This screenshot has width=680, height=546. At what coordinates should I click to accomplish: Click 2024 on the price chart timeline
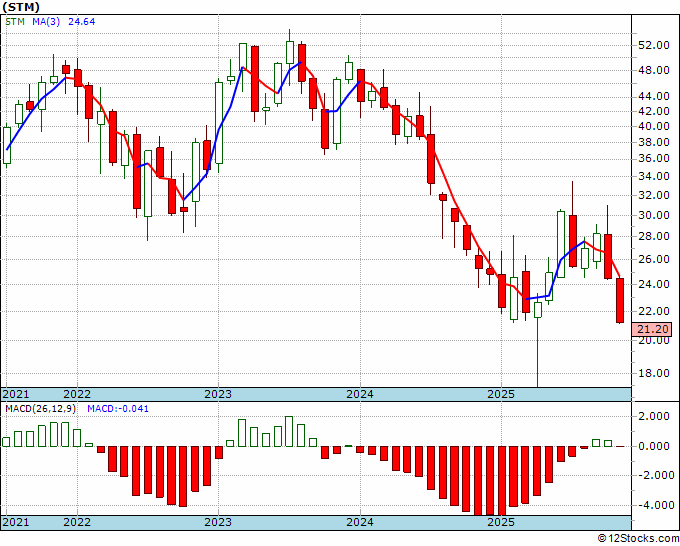[360, 394]
